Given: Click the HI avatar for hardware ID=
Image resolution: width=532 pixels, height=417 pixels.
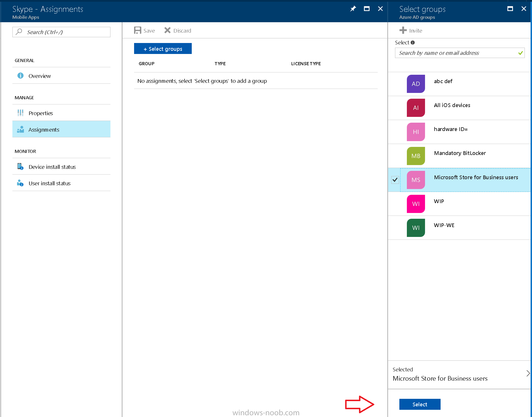Looking at the screenshot, I should (x=416, y=132).
